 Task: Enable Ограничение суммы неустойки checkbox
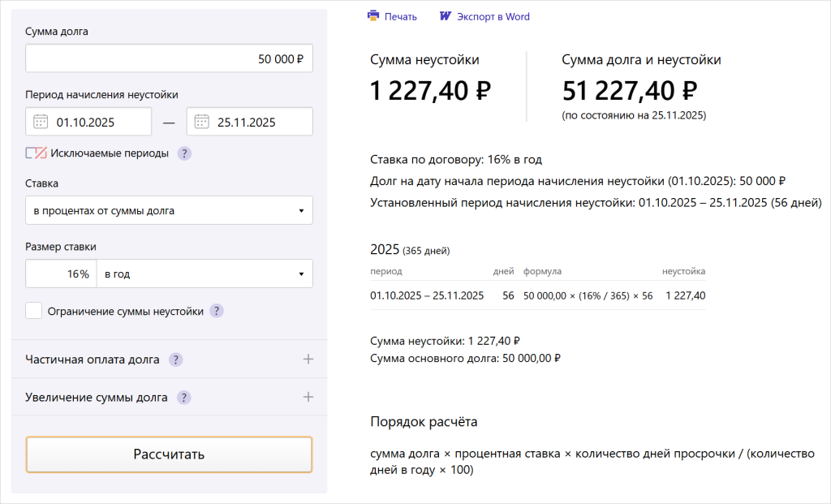[x=34, y=311]
